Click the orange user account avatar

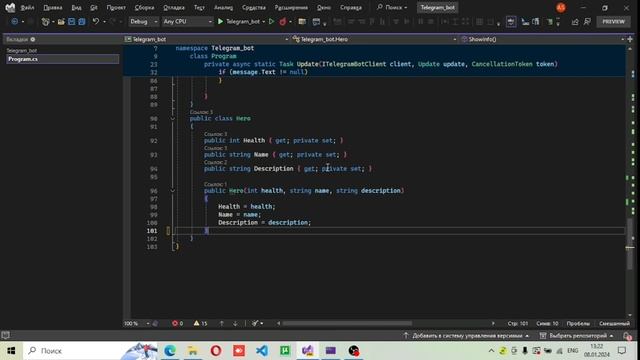(561, 7)
